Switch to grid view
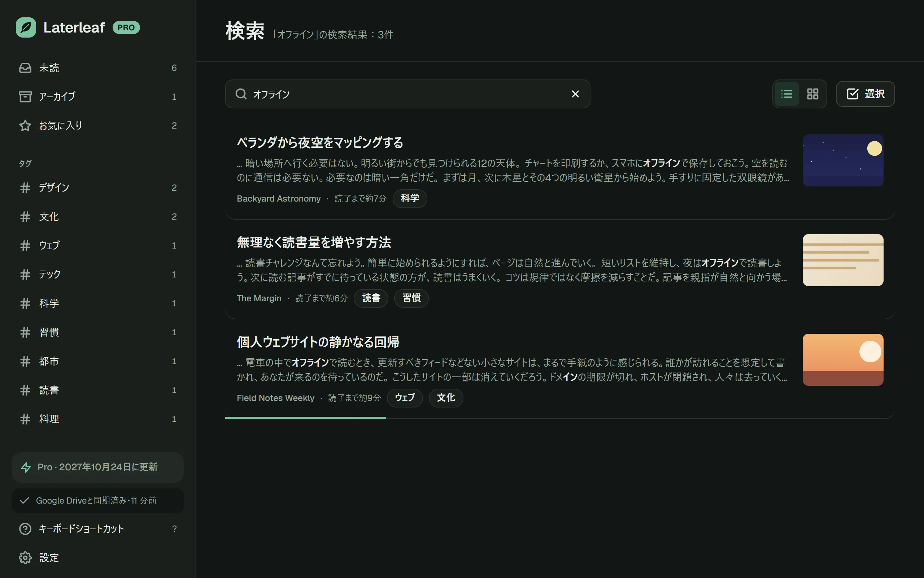924x578 pixels. click(x=812, y=94)
